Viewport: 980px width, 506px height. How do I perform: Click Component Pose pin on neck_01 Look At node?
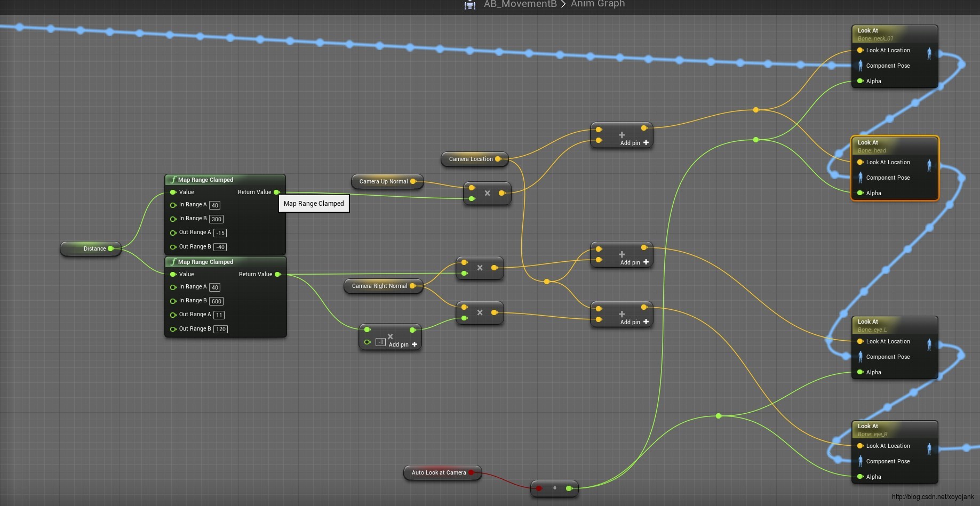tap(860, 66)
